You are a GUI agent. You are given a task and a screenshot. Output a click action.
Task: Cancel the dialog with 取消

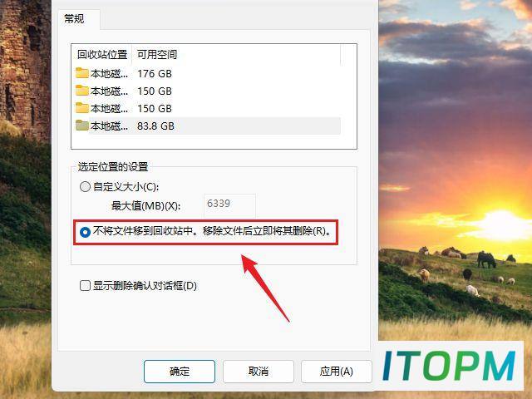pyautogui.click(x=259, y=372)
